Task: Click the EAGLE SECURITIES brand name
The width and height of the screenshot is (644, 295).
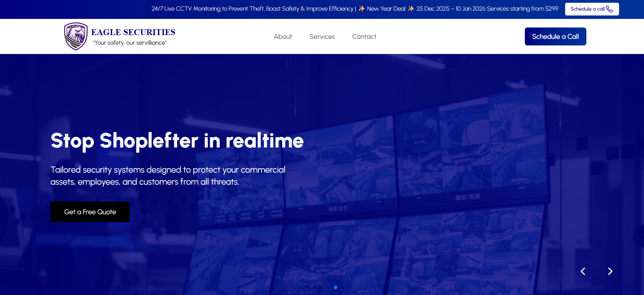Action: click(133, 32)
